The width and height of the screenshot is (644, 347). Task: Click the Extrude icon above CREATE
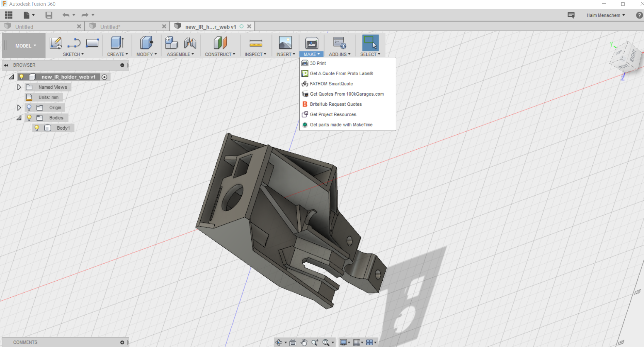point(117,43)
